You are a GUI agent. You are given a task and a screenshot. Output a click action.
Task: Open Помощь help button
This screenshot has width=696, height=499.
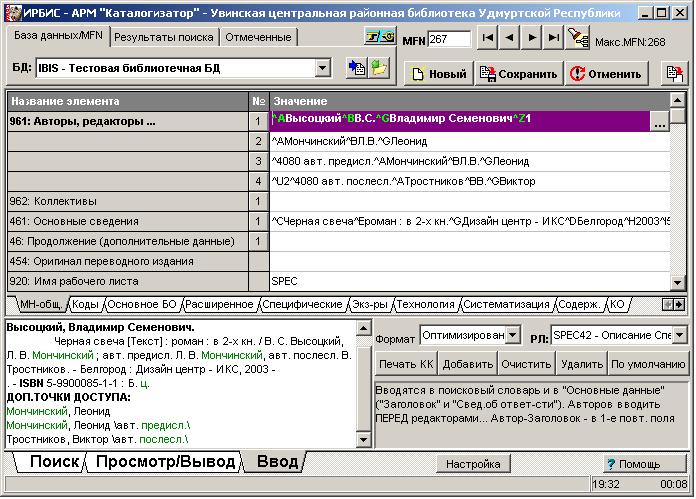(x=645, y=464)
